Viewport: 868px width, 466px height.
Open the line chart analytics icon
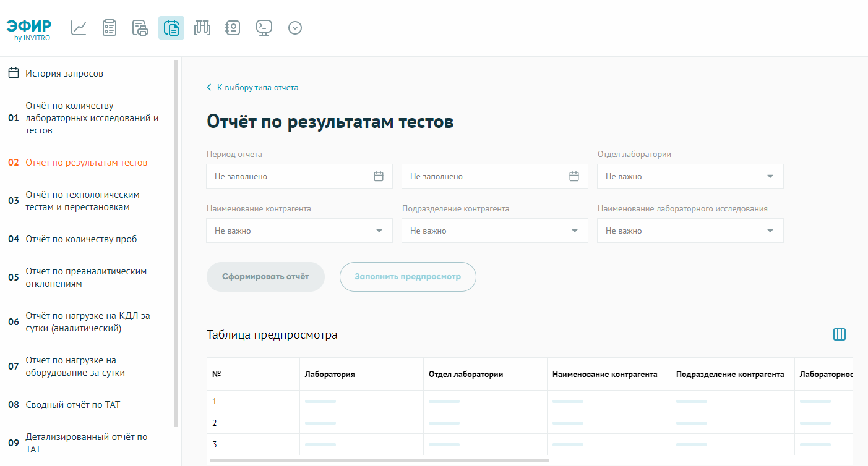(79, 28)
